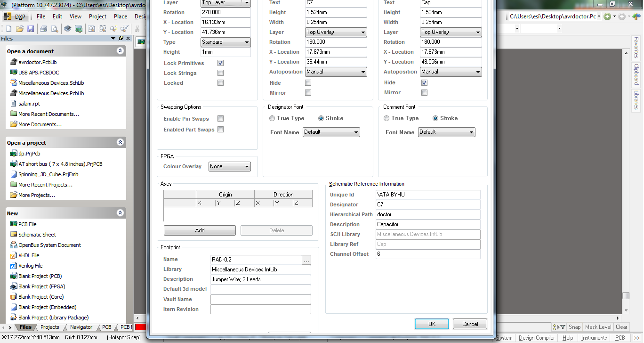The height and width of the screenshot is (343, 644).
Task: Open the Comment Font Name dropdown
Action: tap(446, 132)
